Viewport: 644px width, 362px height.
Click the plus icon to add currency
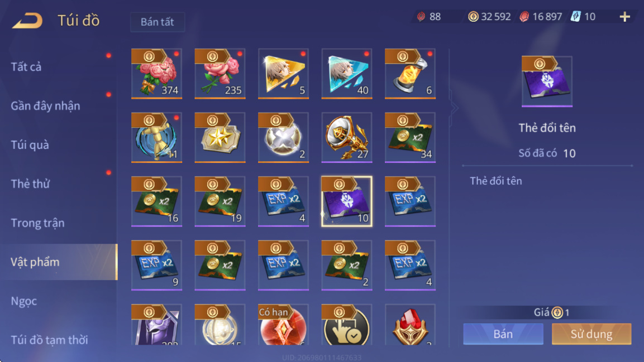pyautogui.click(x=624, y=17)
